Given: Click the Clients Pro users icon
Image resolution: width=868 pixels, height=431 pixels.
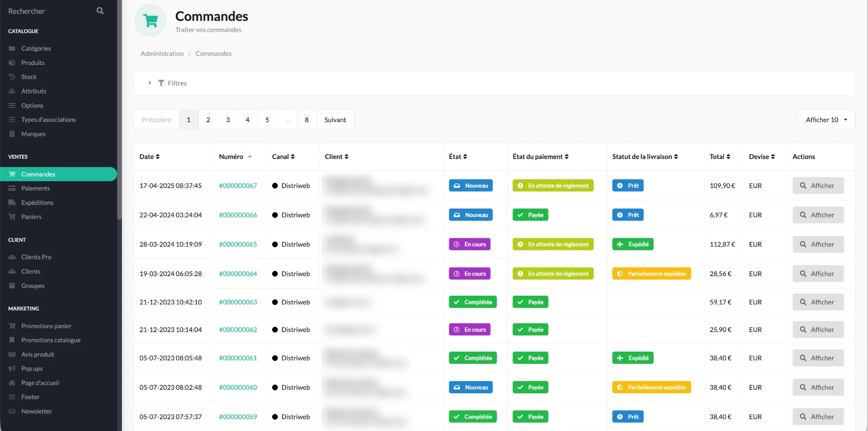Looking at the screenshot, I should (12, 257).
